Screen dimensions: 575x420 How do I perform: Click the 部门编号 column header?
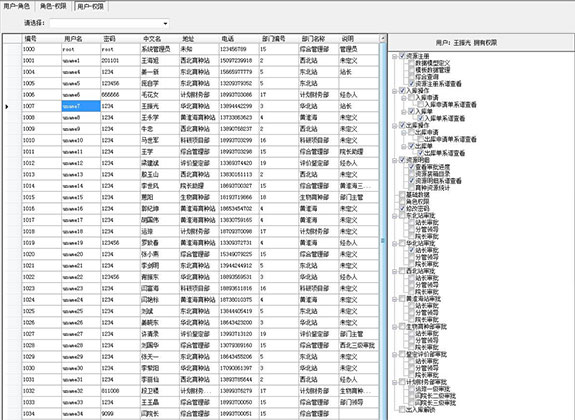279,39
